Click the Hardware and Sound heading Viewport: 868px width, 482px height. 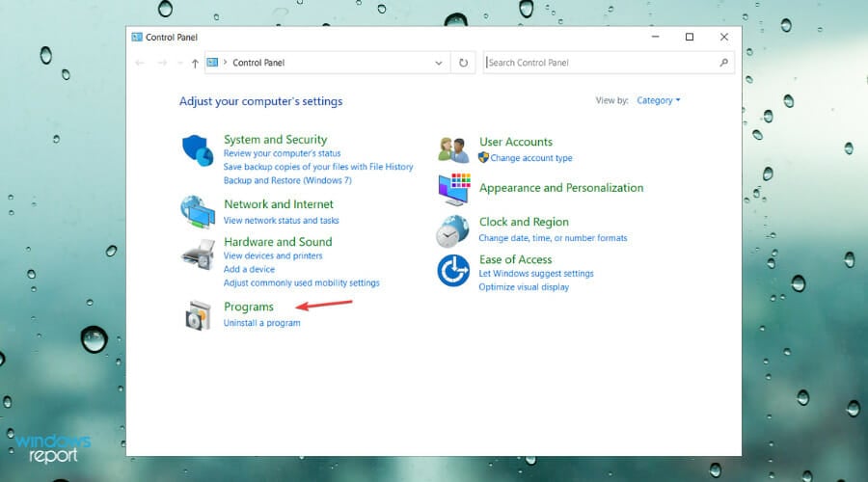click(x=278, y=242)
